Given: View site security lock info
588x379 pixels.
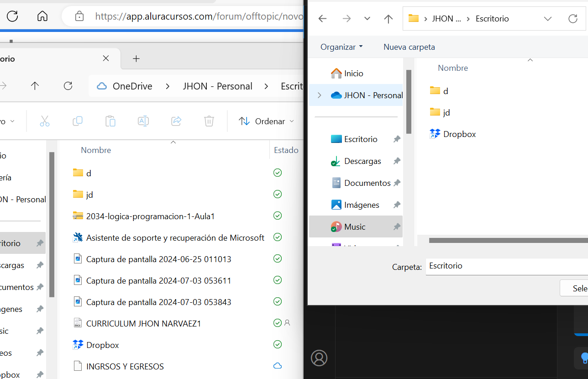Looking at the screenshot, I should [79, 16].
